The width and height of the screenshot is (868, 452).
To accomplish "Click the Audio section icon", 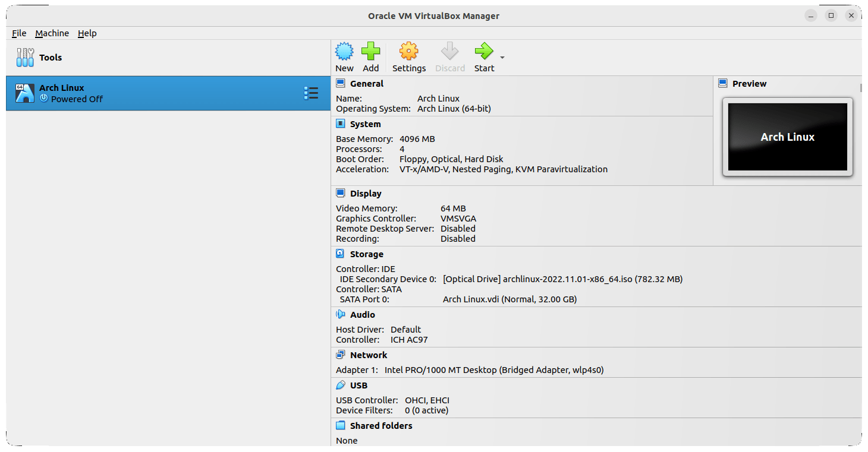I will tap(341, 314).
